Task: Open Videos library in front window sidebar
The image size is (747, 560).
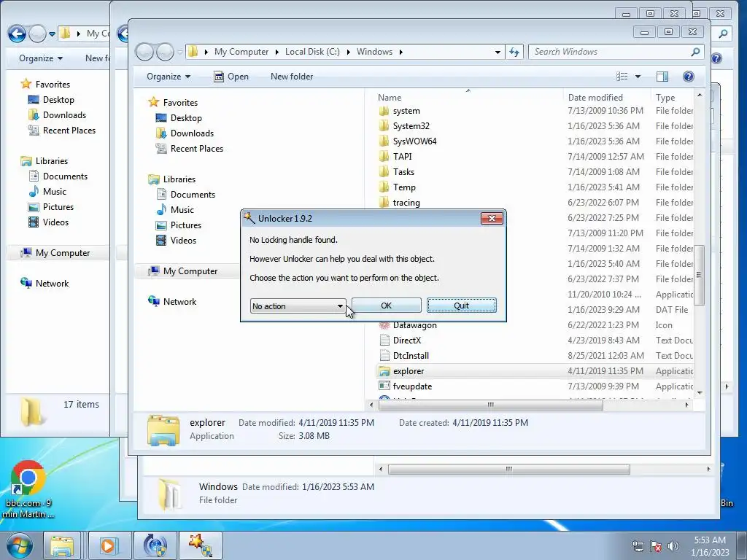Action: 183,240
